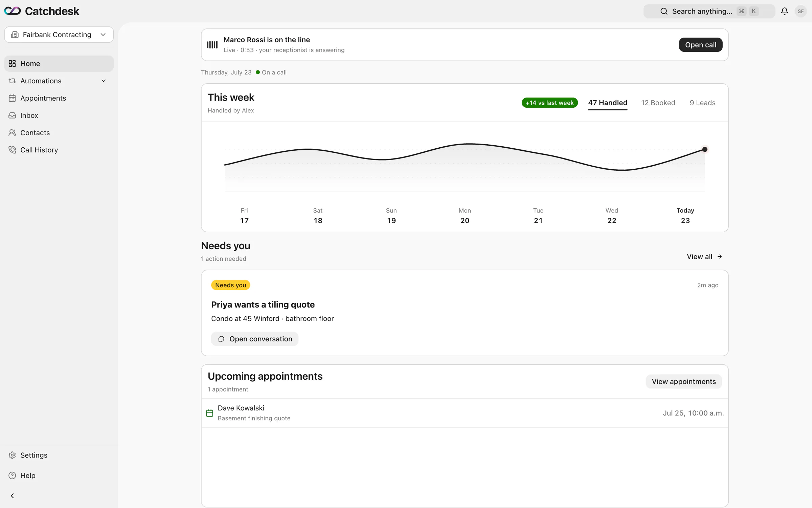Click the Search anything field

[x=709, y=11]
